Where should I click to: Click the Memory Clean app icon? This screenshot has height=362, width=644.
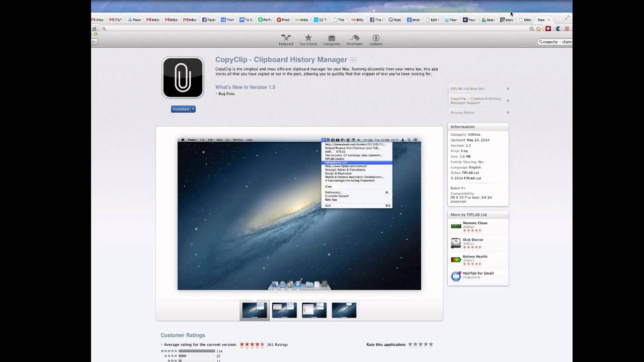456,226
